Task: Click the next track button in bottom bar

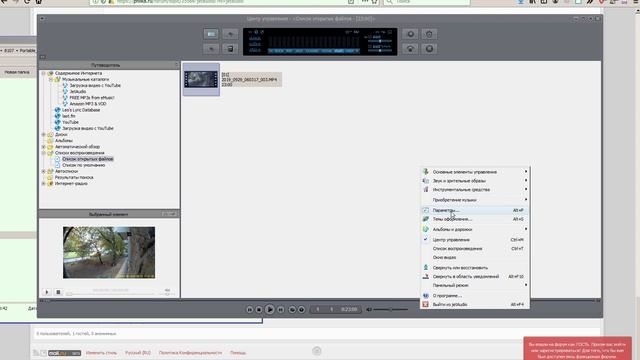Action: click(x=281, y=310)
